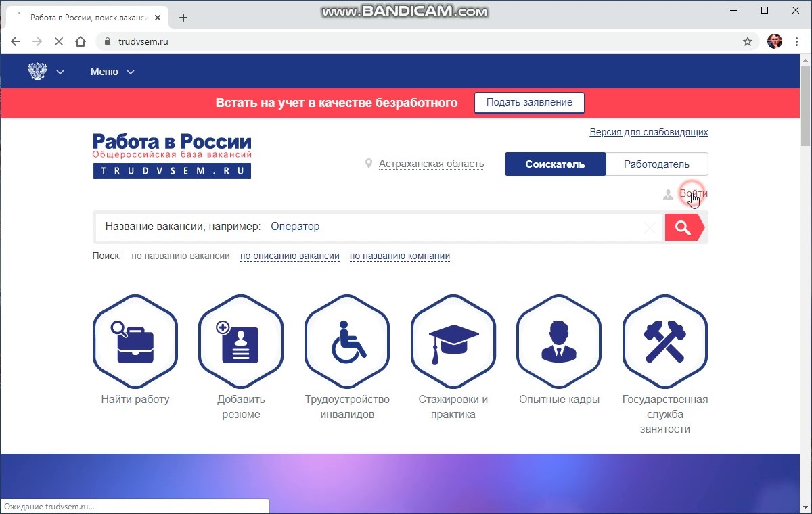Click the businessman Experienced staff icon
Viewport: 812px width, 514px height.
click(x=559, y=341)
